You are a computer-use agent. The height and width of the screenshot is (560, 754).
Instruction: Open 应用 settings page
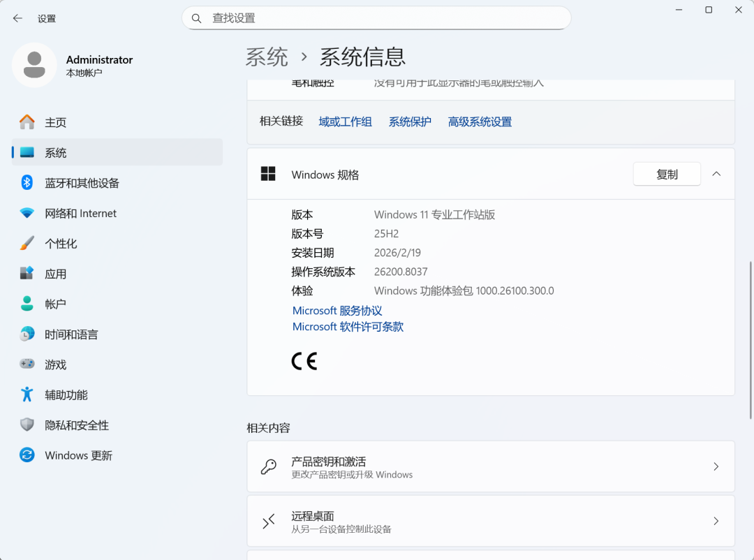(117, 274)
